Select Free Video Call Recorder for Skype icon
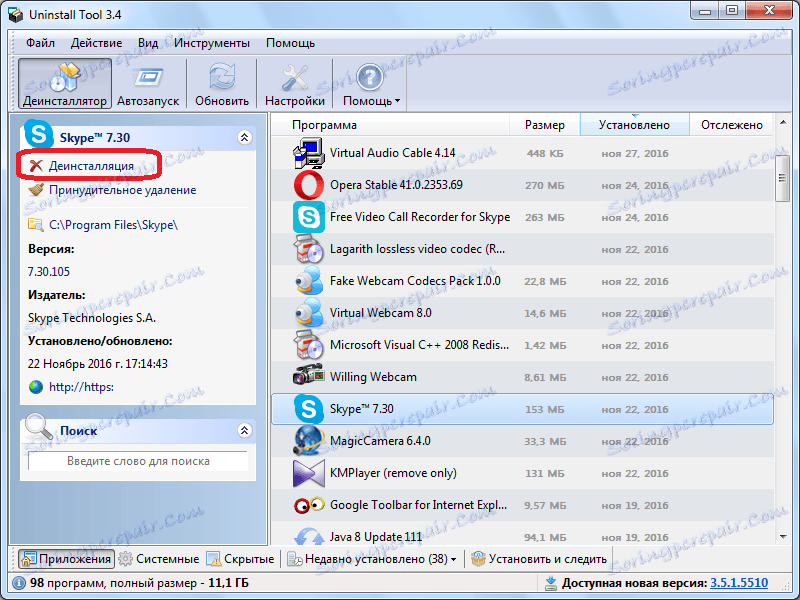Screen dimensions: 800x600 [309, 217]
